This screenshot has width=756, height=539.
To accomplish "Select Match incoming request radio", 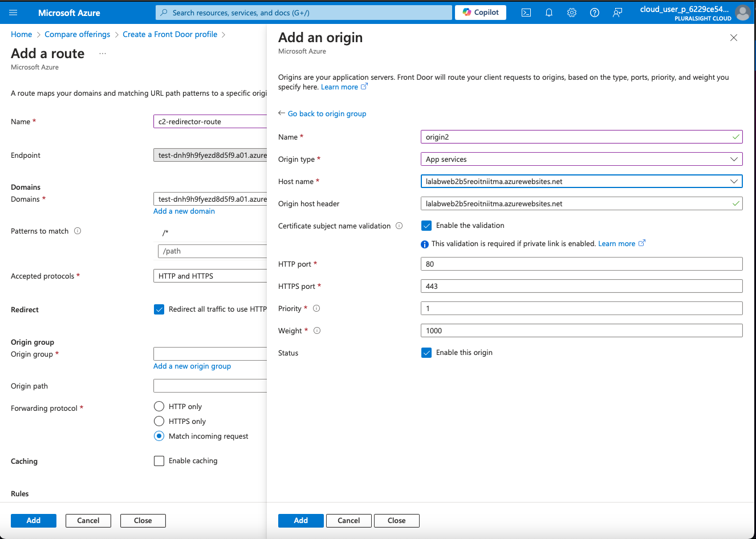I will 159,436.
